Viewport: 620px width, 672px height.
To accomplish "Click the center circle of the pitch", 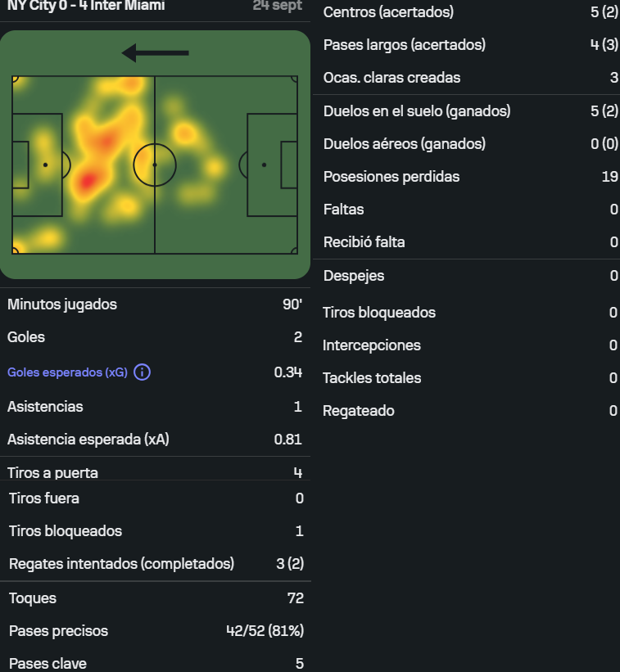I will click(x=155, y=165).
